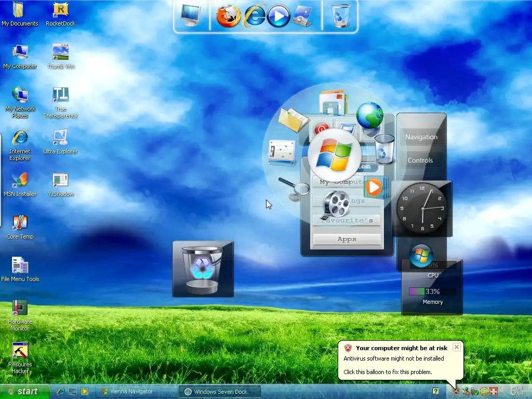Click the red power button in navigator

click(x=321, y=129)
